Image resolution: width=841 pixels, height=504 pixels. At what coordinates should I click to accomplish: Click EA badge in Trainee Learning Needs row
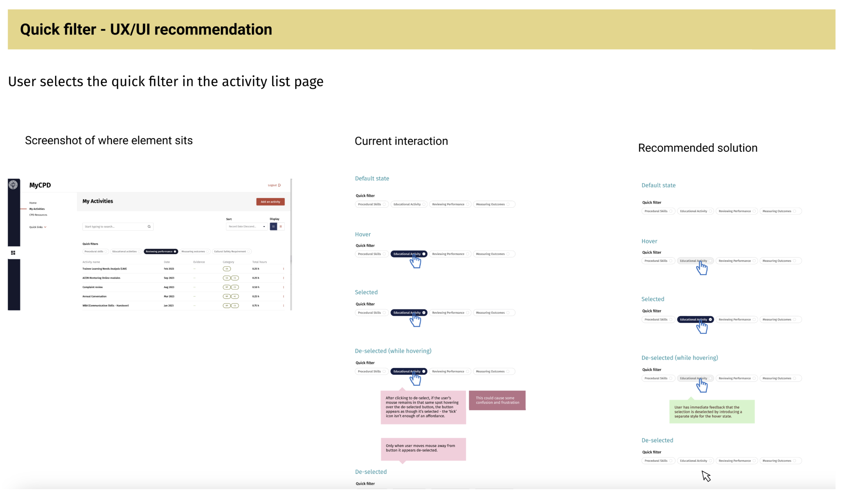point(227,269)
